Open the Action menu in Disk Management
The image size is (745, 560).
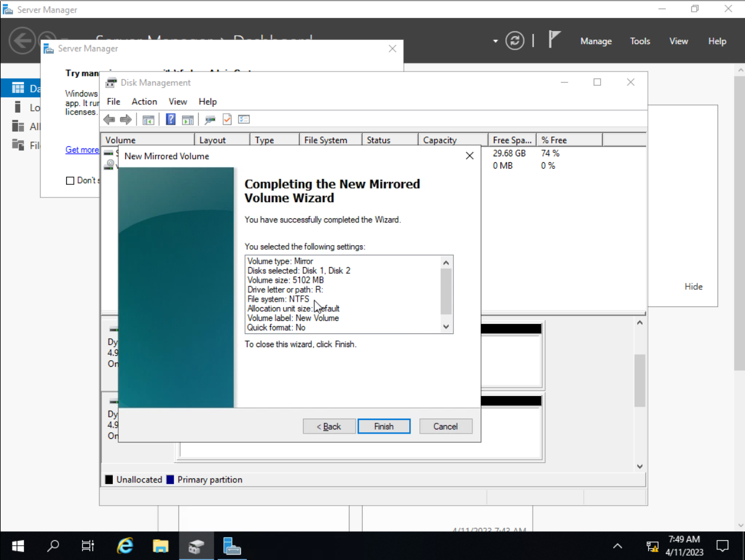[144, 101]
